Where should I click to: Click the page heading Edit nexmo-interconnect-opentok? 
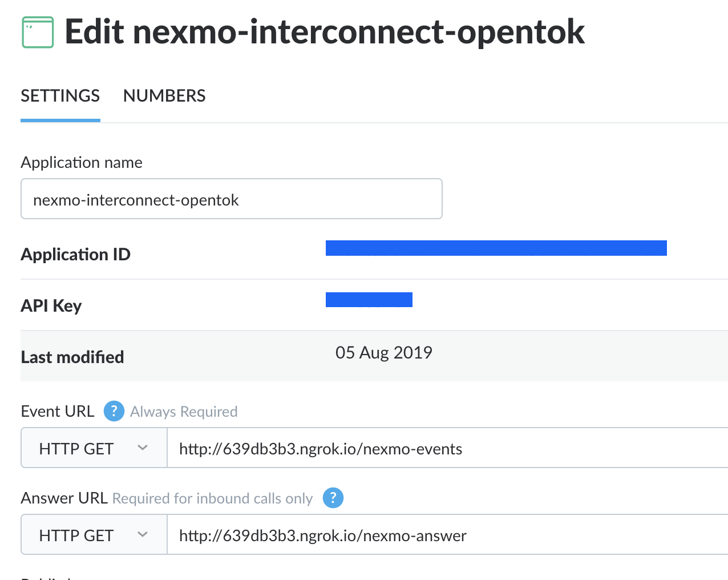point(324,32)
